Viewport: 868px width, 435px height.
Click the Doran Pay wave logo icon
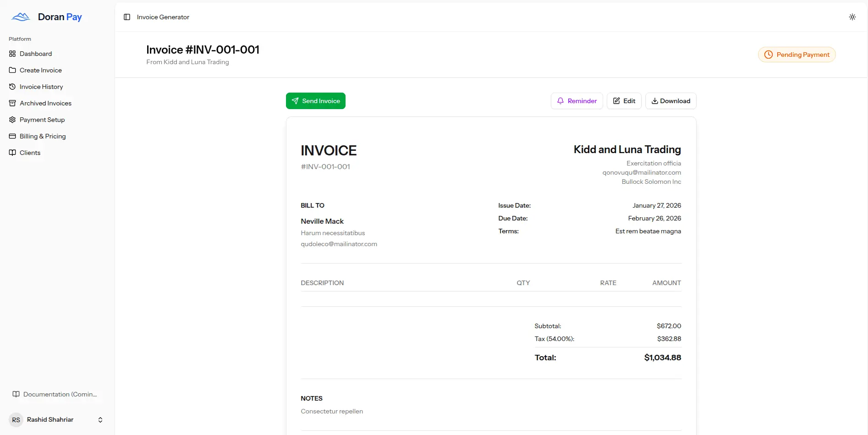tap(21, 17)
